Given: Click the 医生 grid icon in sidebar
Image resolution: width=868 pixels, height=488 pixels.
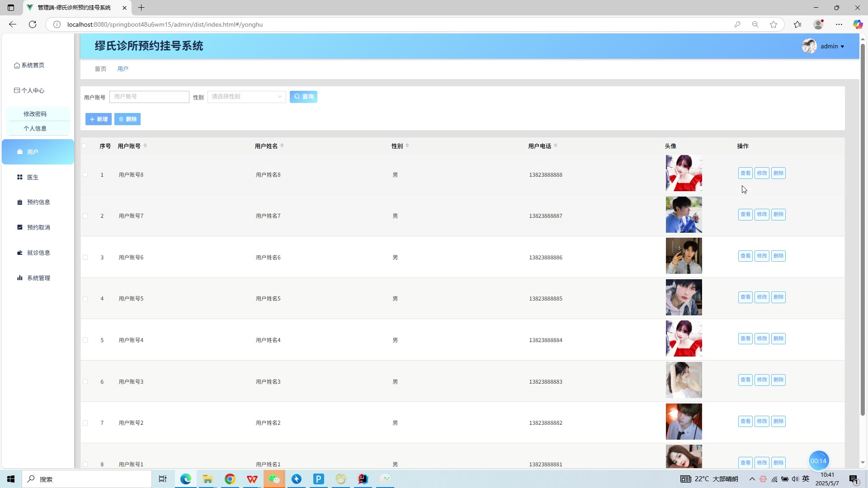Looking at the screenshot, I should (20, 177).
